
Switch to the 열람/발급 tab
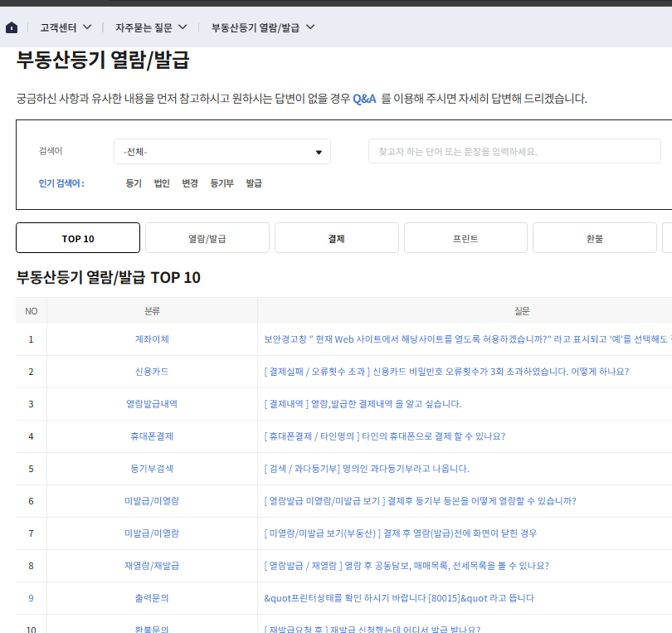[207, 237]
